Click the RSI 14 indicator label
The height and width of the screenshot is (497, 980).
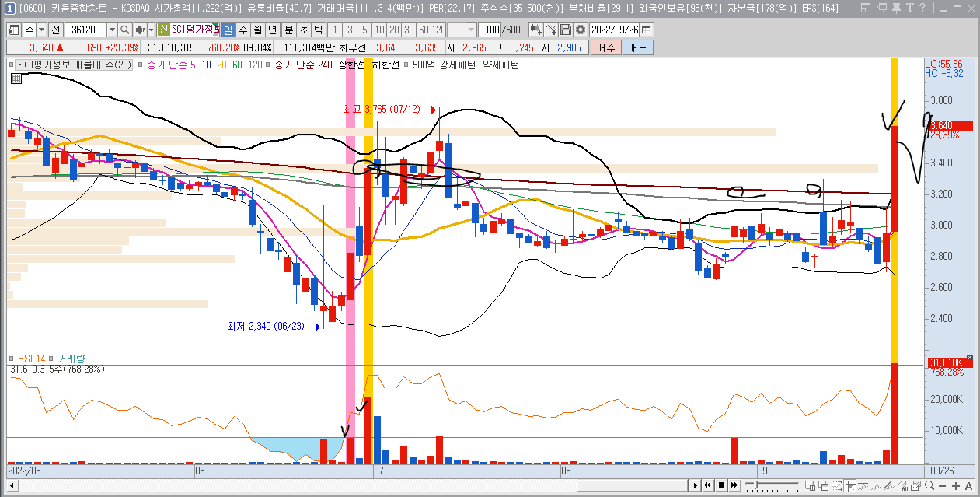click(33, 359)
